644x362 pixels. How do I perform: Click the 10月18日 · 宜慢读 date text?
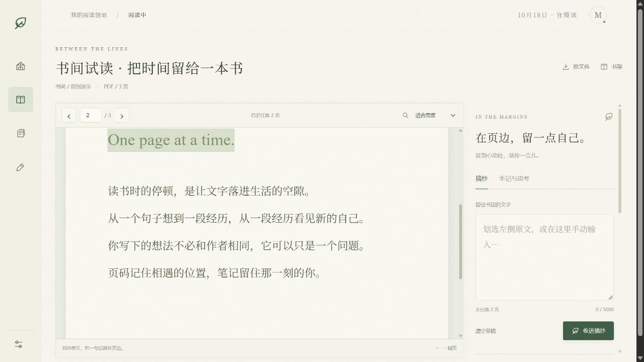coord(547,15)
